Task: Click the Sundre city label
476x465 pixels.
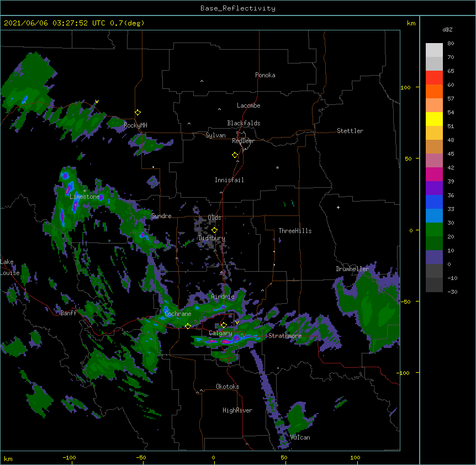Action: point(161,216)
